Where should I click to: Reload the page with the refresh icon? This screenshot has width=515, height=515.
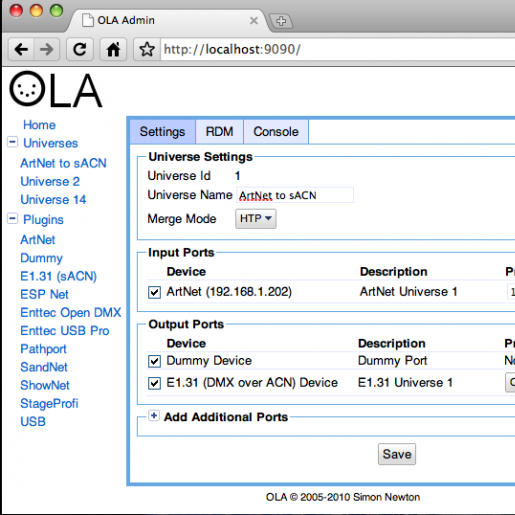point(80,49)
